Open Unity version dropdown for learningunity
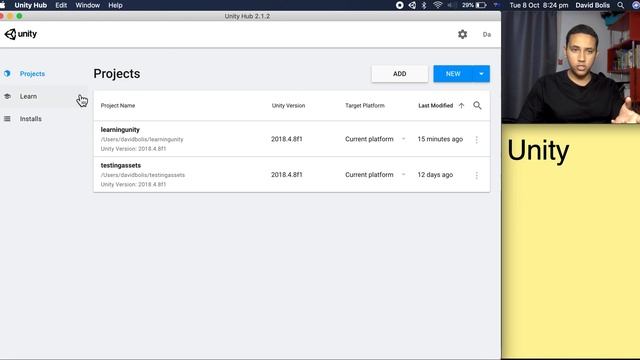 click(287, 139)
